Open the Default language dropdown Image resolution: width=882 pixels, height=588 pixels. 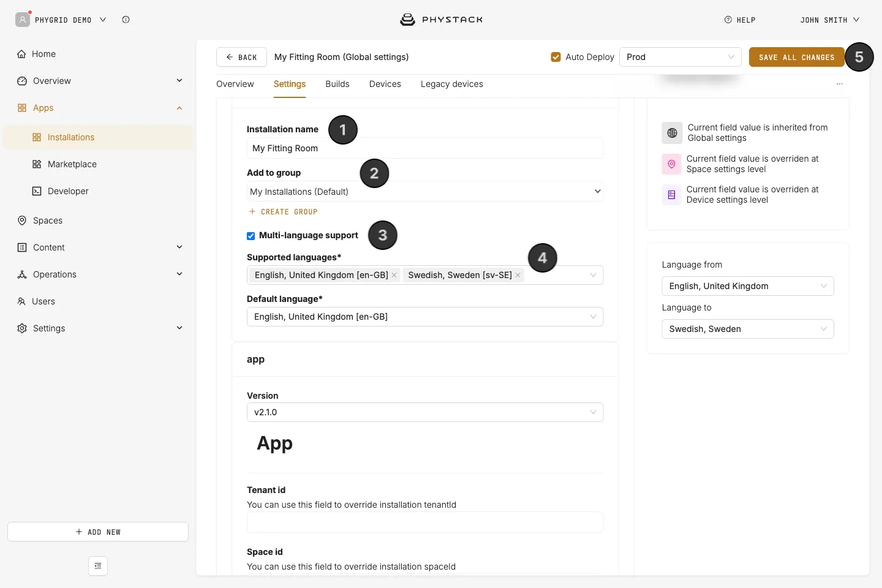[425, 317]
